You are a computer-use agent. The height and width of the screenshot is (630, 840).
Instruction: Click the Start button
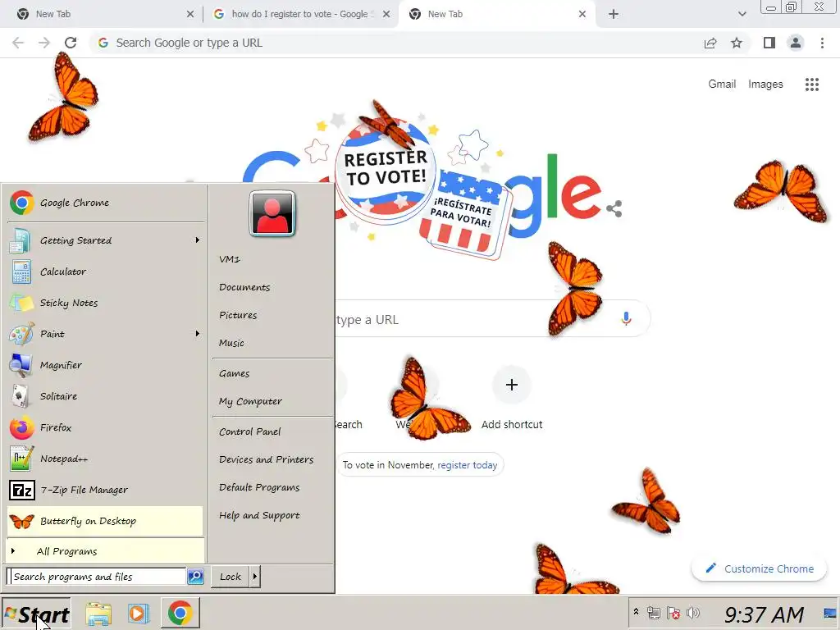[x=36, y=614]
